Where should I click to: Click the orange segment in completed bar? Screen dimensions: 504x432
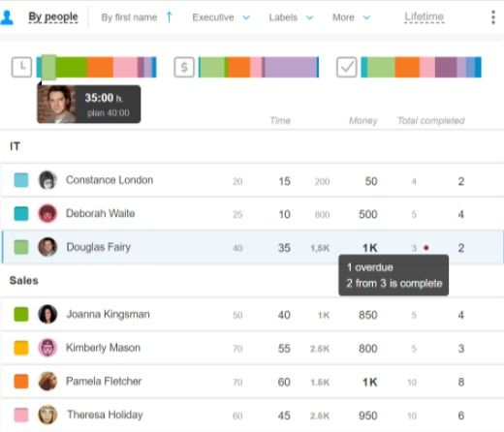[407, 67]
